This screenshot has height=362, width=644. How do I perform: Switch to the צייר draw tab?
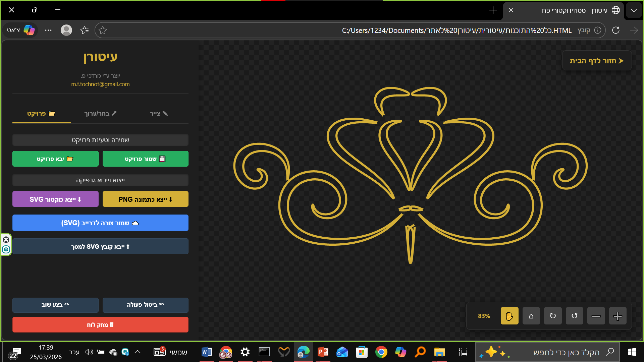[159, 114]
